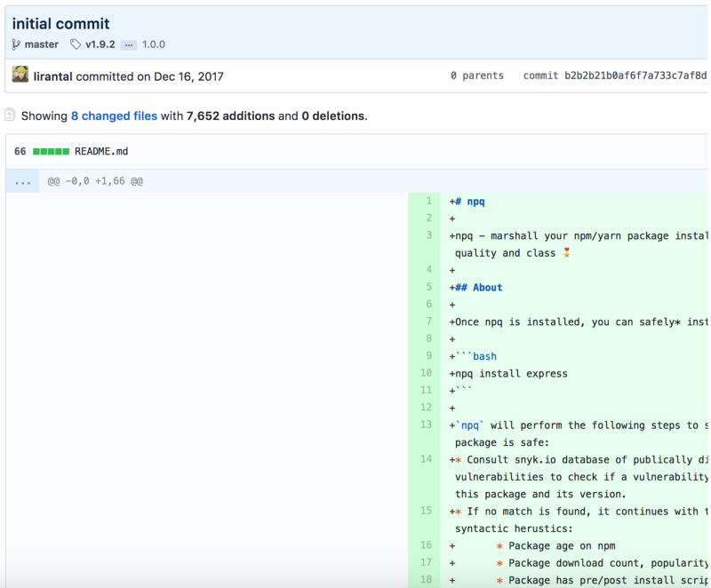Click line number 18 in the diff
The width and height of the screenshot is (711, 588).
click(x=427, y=579)
